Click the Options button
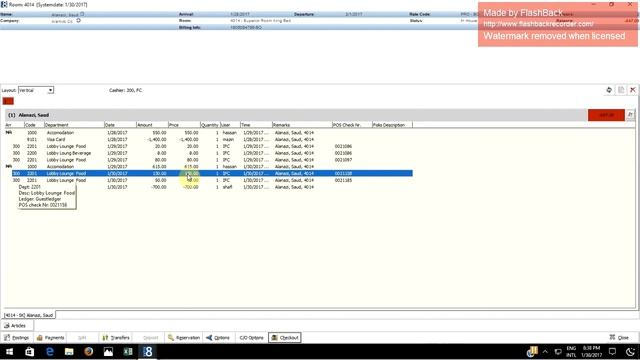The height and width of the screenshot is (360, 640). [218, 338]
